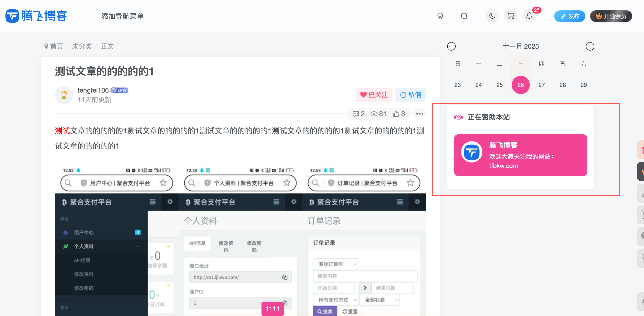Screen dimensions: 644x316
Task: Open the notifications bell showing 27 alerts
Action: pos(529,16)
